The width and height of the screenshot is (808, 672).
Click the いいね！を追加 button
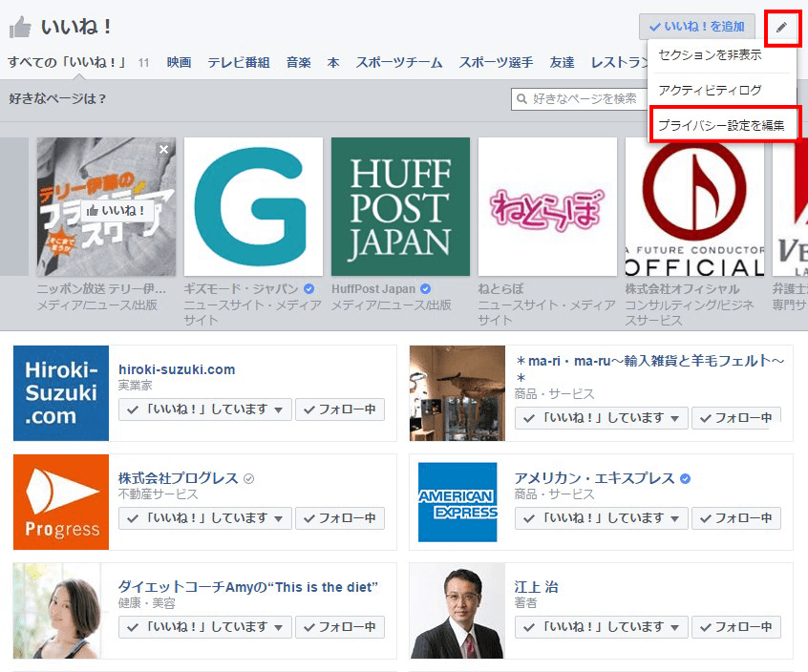tap(696, 27)
